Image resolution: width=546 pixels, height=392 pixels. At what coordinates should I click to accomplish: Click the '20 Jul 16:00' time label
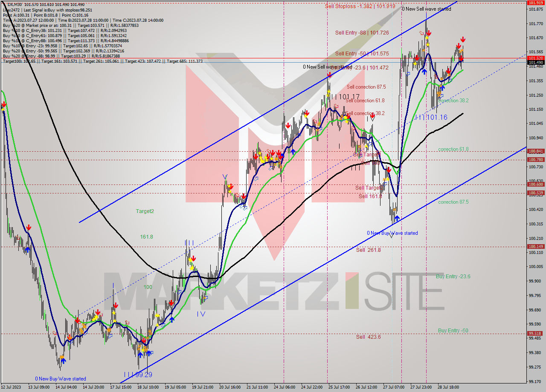(x=230, y=387)
